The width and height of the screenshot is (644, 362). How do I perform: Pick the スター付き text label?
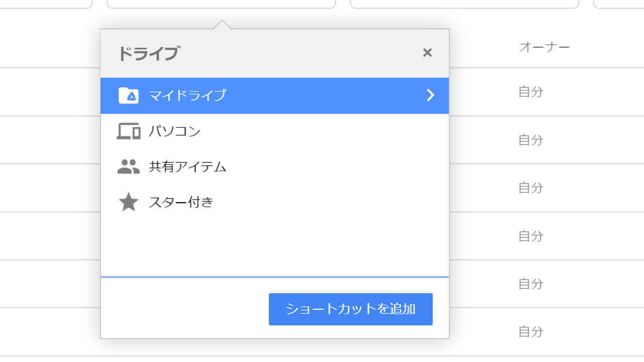181,203
